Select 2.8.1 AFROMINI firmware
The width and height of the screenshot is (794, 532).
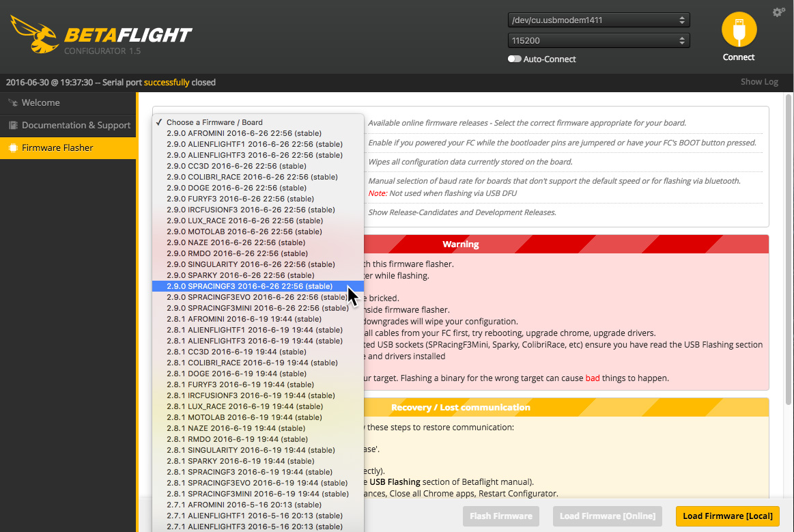tap(258, 319)
